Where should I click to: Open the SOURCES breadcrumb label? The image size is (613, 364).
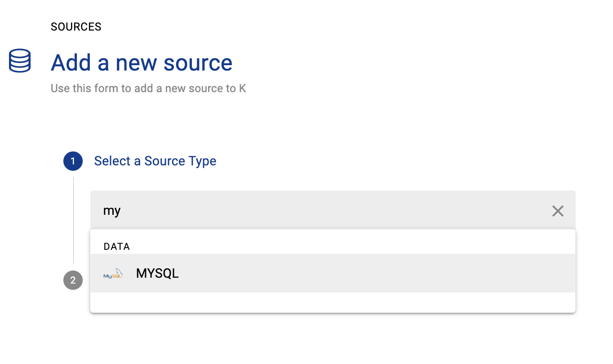76,27
